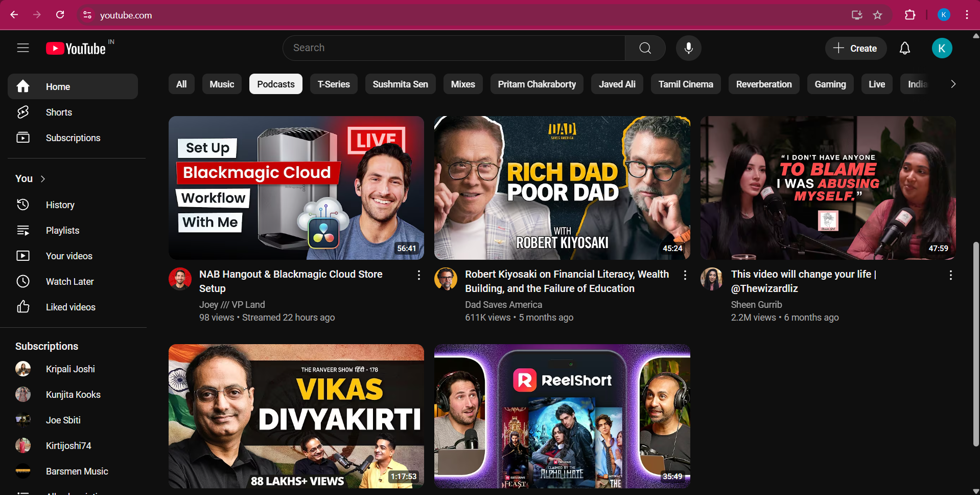Select the Gaming filter chip

tap(830, 84)
